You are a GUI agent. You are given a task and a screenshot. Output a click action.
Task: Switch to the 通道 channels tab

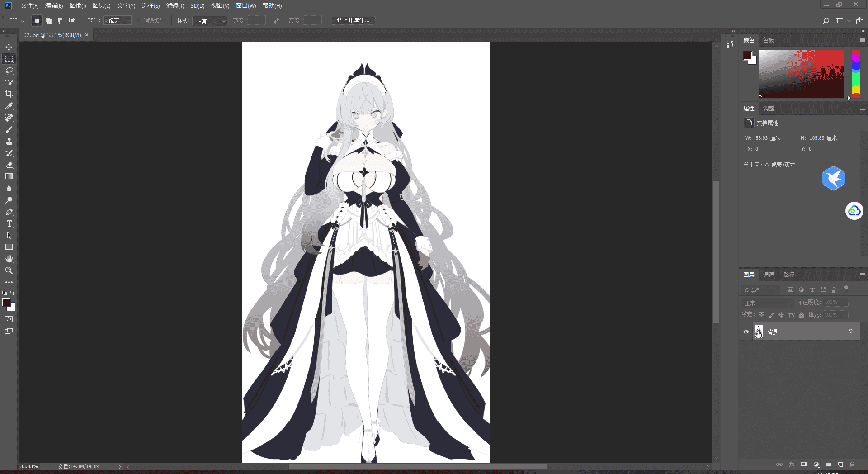coord(769,275)
